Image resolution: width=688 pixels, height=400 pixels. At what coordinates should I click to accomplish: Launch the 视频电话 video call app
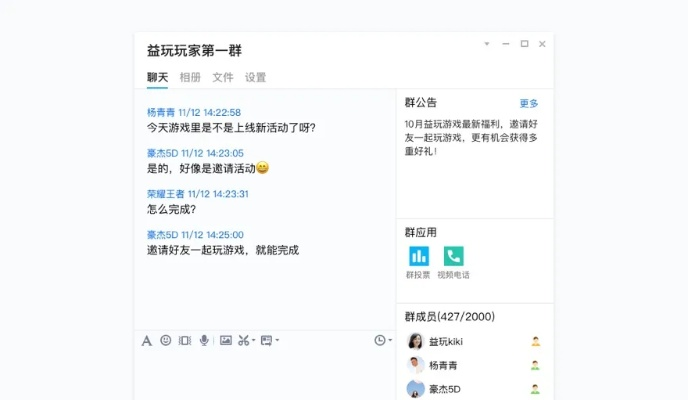point(453,256)
